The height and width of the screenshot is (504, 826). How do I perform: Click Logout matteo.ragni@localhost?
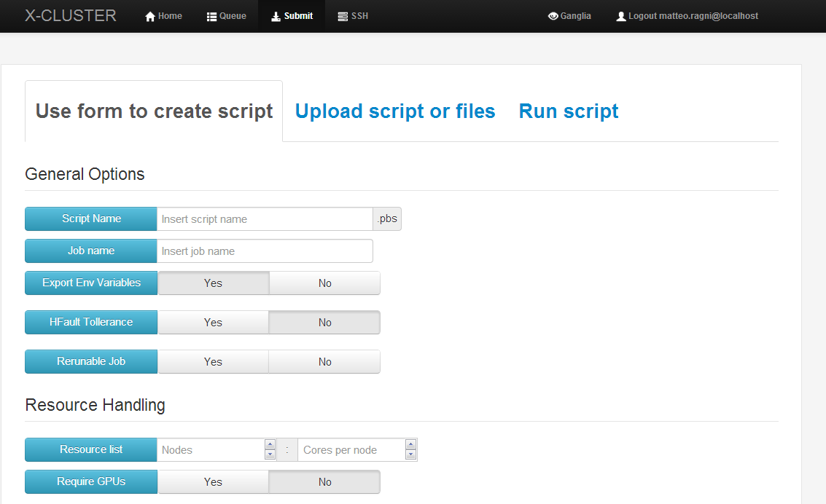pyautogui.click(x=687, y=16)
